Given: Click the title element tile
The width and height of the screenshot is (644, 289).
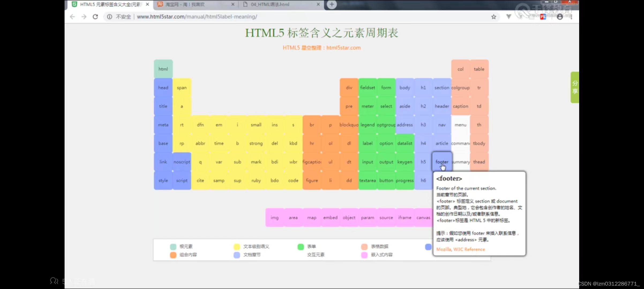Looking at the screenshot, I should pos(163,106).
